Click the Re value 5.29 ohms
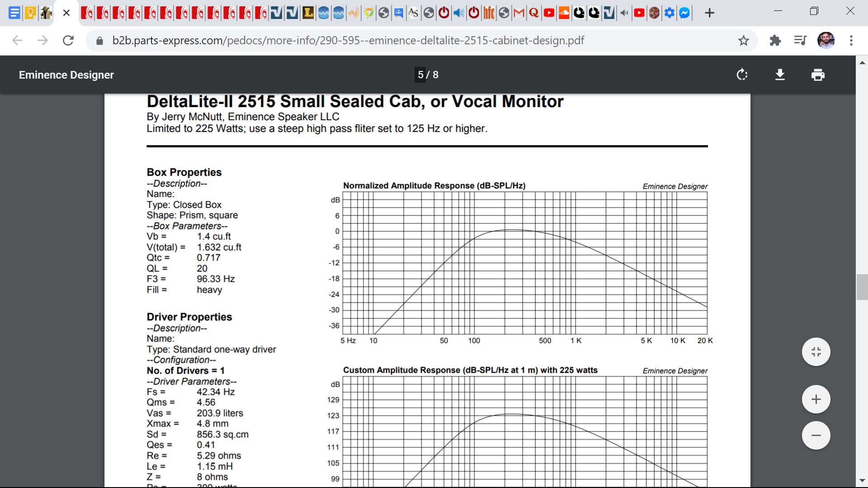Screen dimensions: 868x488 coord(219,455)
